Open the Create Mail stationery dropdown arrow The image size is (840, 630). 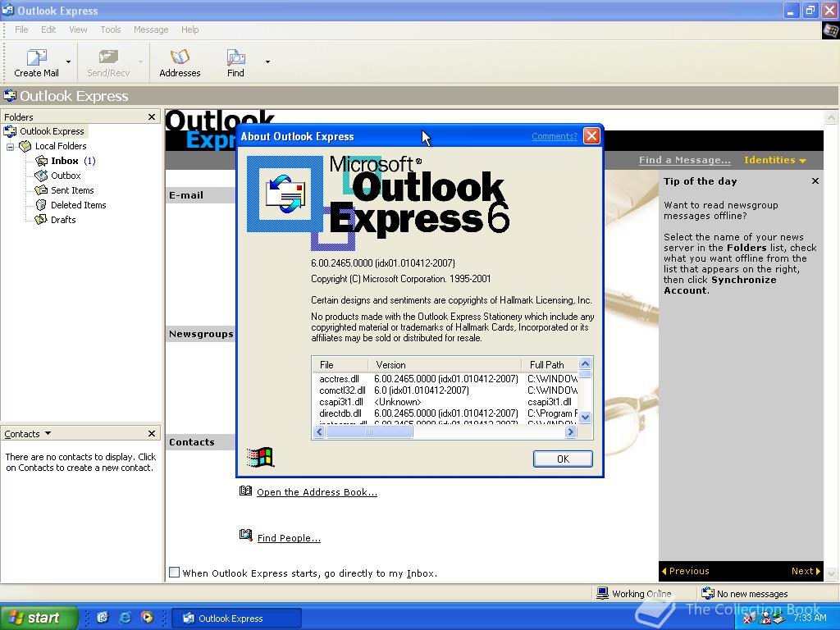coord(69,62)
